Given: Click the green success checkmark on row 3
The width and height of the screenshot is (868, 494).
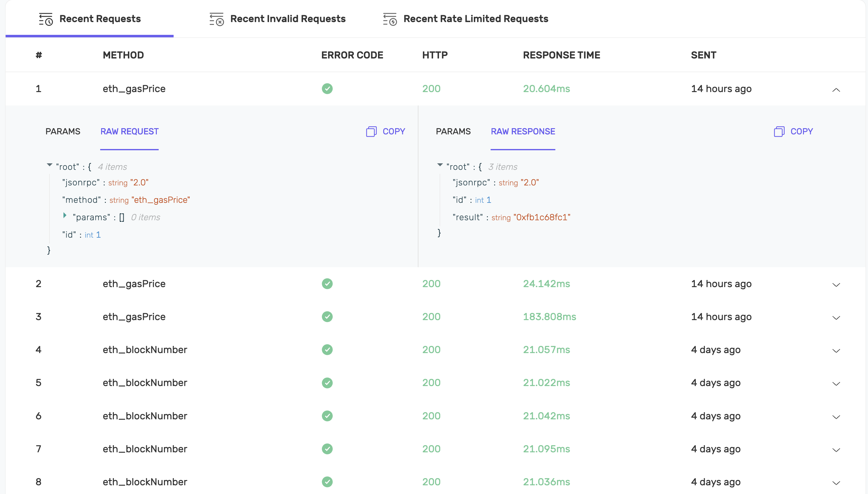Looking at the screenshot, I should point(327,317).
